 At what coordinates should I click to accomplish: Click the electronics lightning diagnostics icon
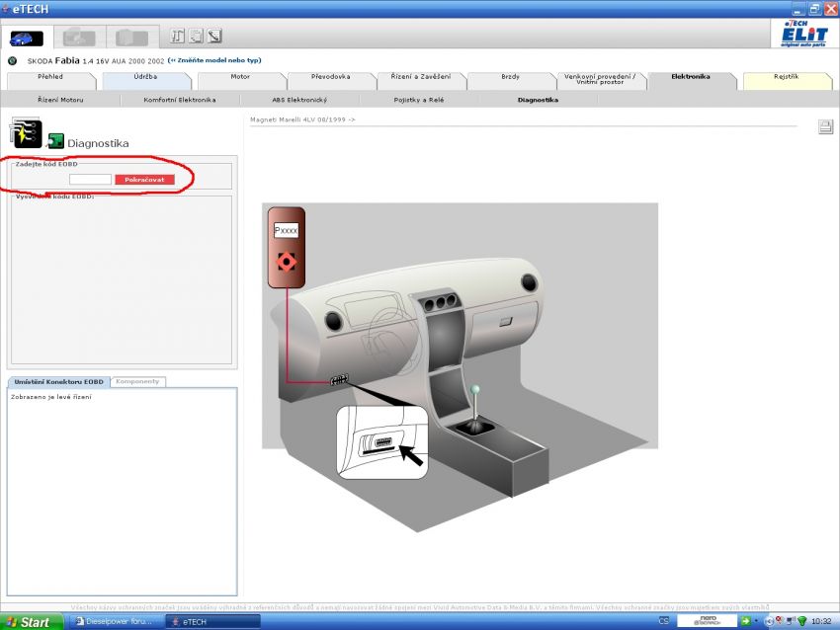(26, 133)
